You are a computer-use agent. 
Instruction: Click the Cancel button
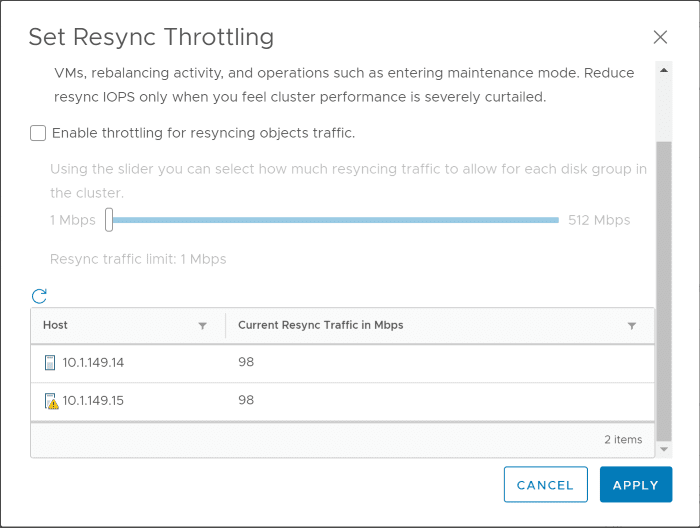(x=546, y=484)
